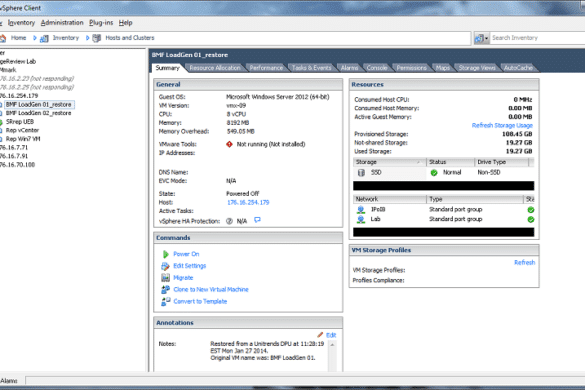This screenshot has height=390, width=585.
Task: Click the Migrate link
Action: coord(183,278)
